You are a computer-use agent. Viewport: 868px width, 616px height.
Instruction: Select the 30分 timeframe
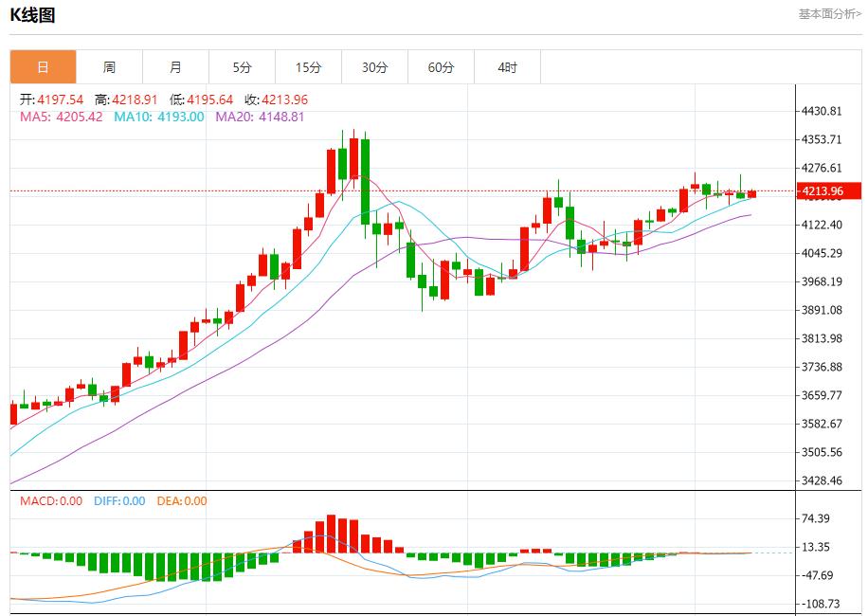(373, 66)
